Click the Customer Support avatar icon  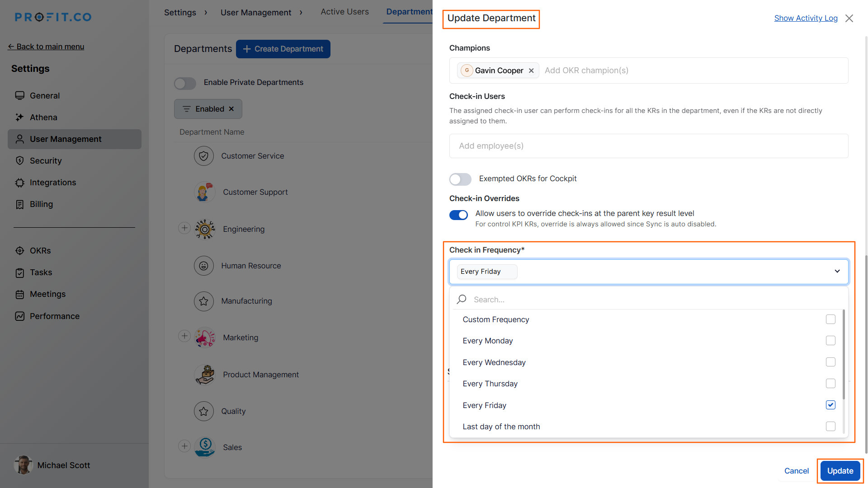pos(204,192)
